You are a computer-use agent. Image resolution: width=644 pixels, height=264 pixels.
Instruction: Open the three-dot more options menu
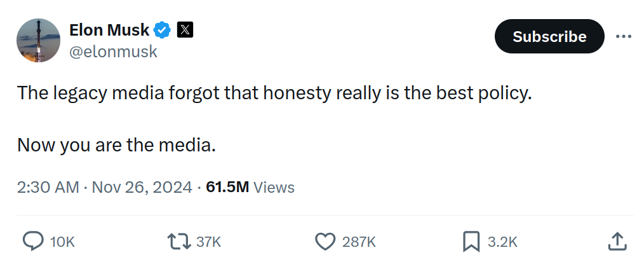(624, 37)
